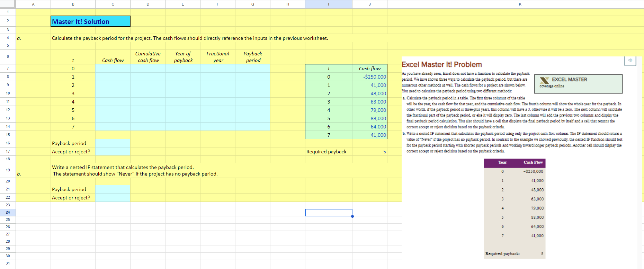644x269 pixels.
Task: Select column E header
Action: pos(183,4)
